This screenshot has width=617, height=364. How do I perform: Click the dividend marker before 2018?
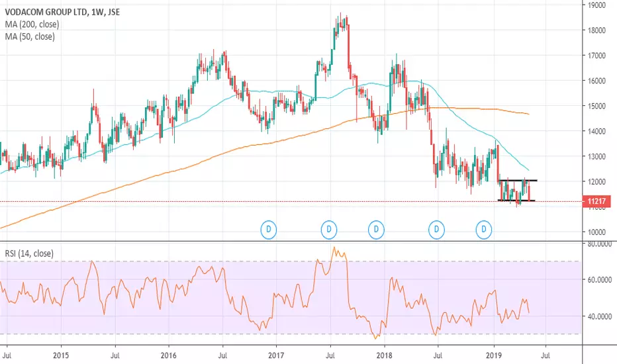pyautogui.click(x=376, y=230)
